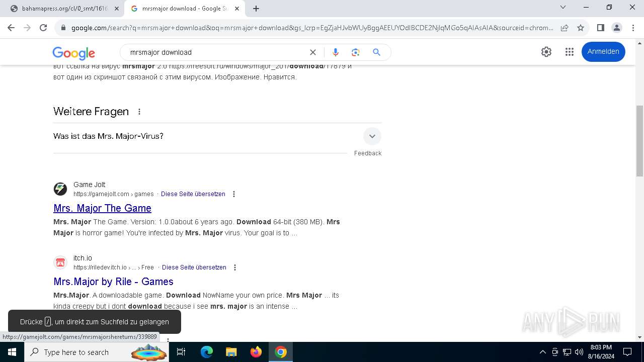Open Task View on the taskbar

(x=181, y=352)
